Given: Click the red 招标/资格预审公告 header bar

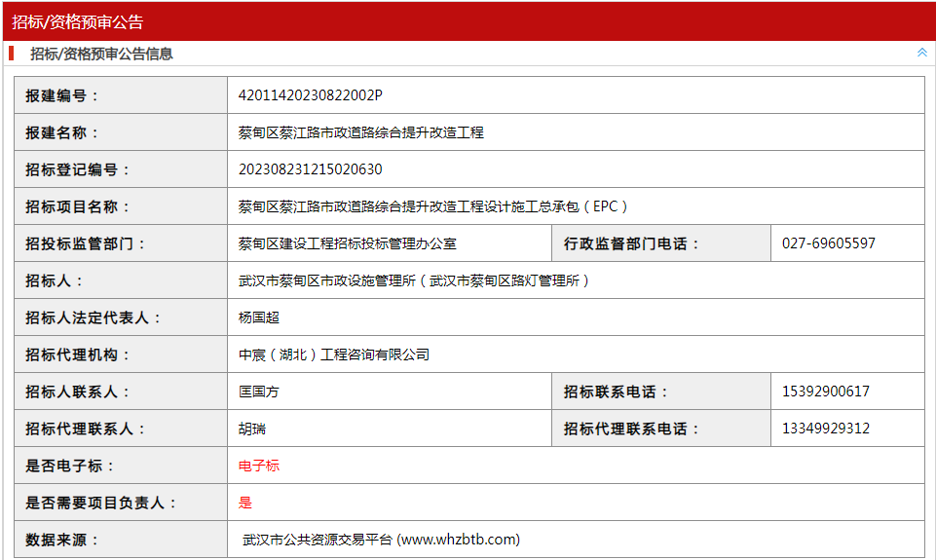Looking at the screenshot, I should click(x=468, y=21).
